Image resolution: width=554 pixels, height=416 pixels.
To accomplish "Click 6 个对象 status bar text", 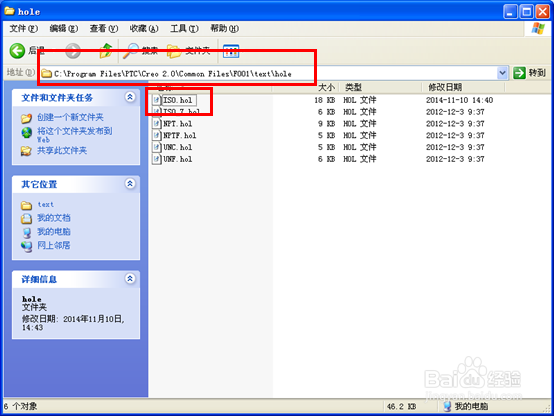I will point(20,406).
